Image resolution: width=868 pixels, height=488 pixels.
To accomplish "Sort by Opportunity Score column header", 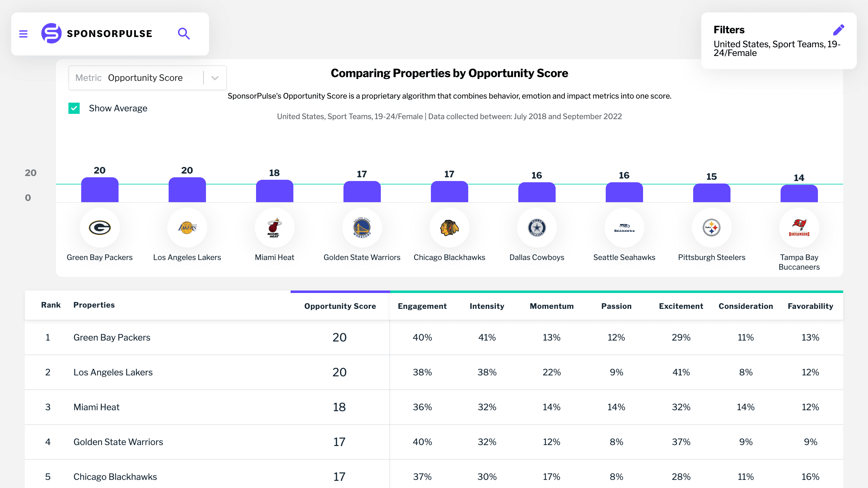I will [340, 306].
